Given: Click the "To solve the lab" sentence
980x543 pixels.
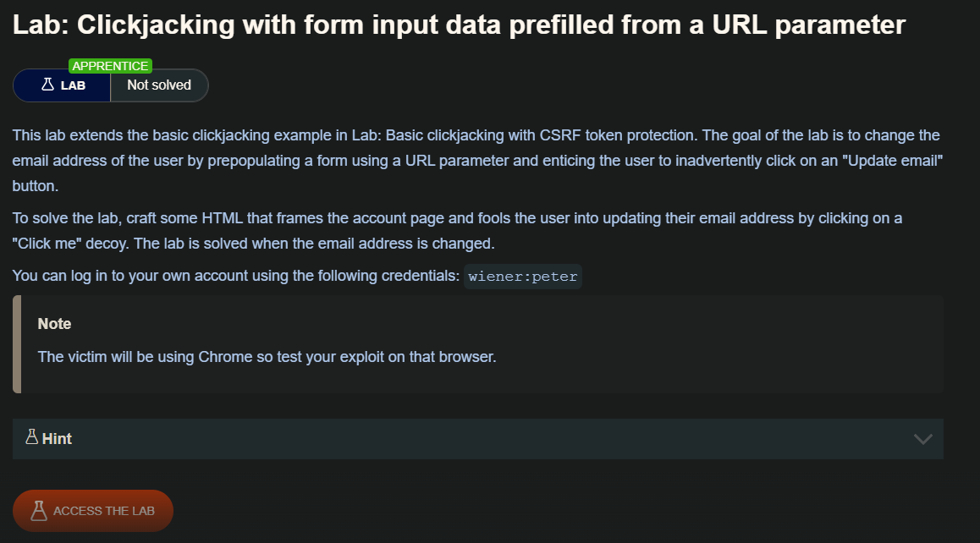Looking at the screenshot, I should pos(254,218).
